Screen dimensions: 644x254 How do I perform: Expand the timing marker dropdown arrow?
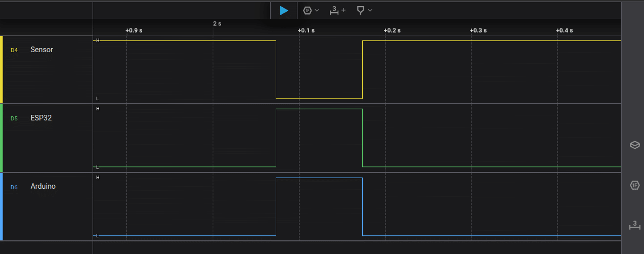[x=370, y=10]
